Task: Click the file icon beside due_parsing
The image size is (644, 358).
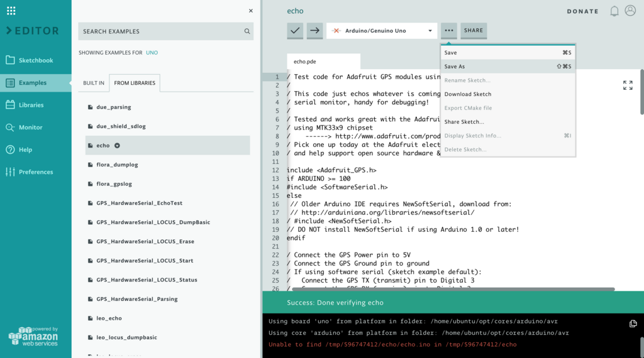Action: click(x=91, y=107)
